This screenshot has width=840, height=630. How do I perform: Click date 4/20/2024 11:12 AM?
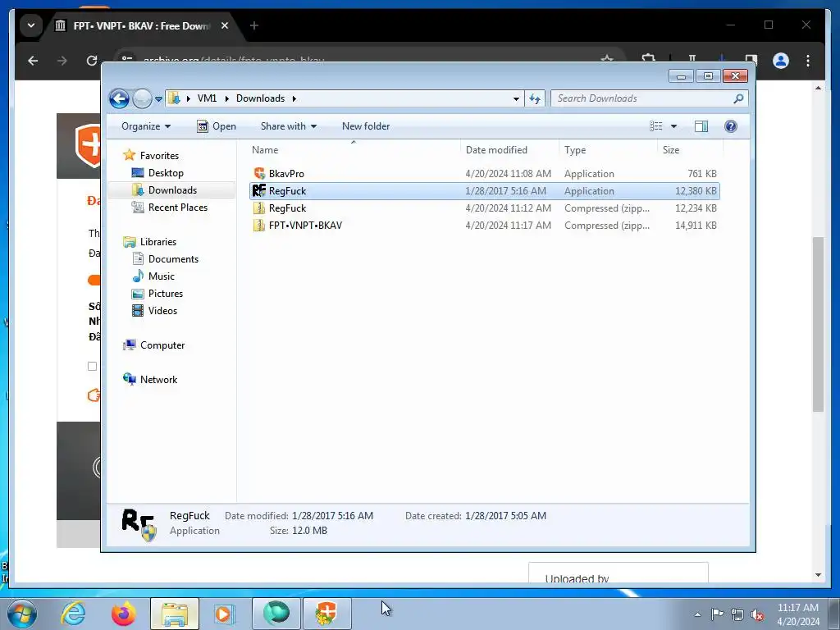[x=508, y=208]
